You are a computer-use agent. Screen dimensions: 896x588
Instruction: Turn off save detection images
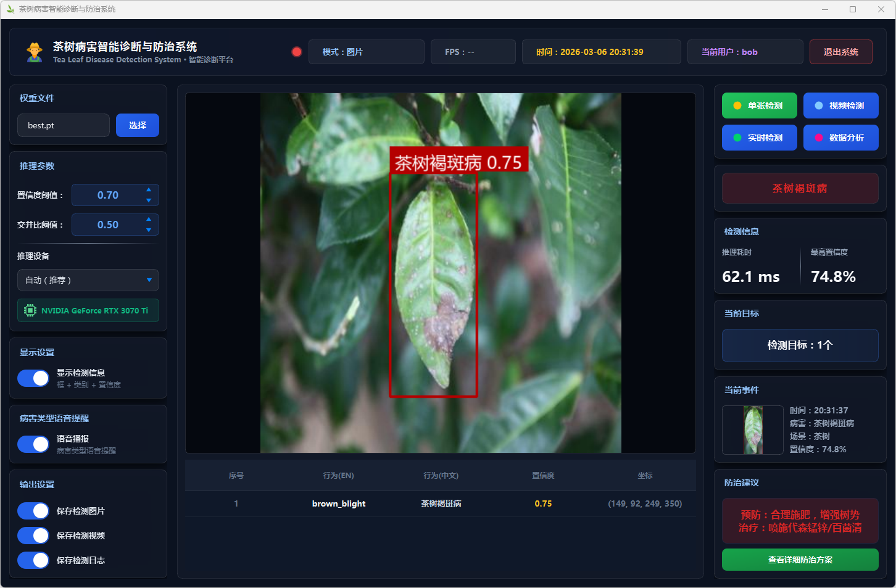pyautogui.click(x=33, y=511)
